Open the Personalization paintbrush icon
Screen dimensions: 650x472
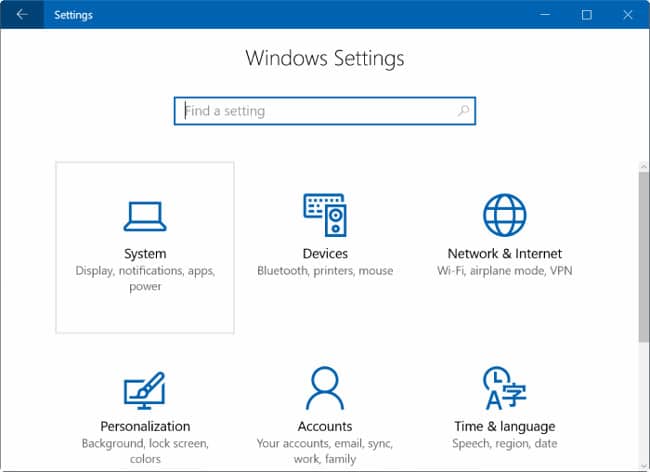[144, 391]
